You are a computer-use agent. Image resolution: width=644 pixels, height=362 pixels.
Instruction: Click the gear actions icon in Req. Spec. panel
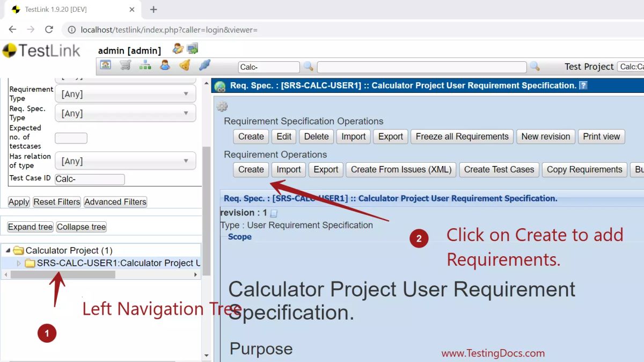pyautogui.click(x=222, y=106)
